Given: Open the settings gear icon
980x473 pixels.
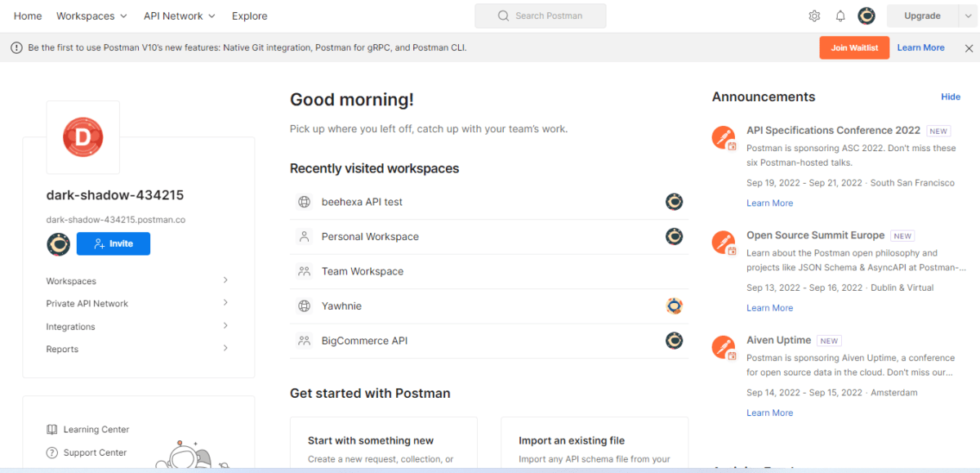Looking at the screenshot, I should click(x=814, y=16).
